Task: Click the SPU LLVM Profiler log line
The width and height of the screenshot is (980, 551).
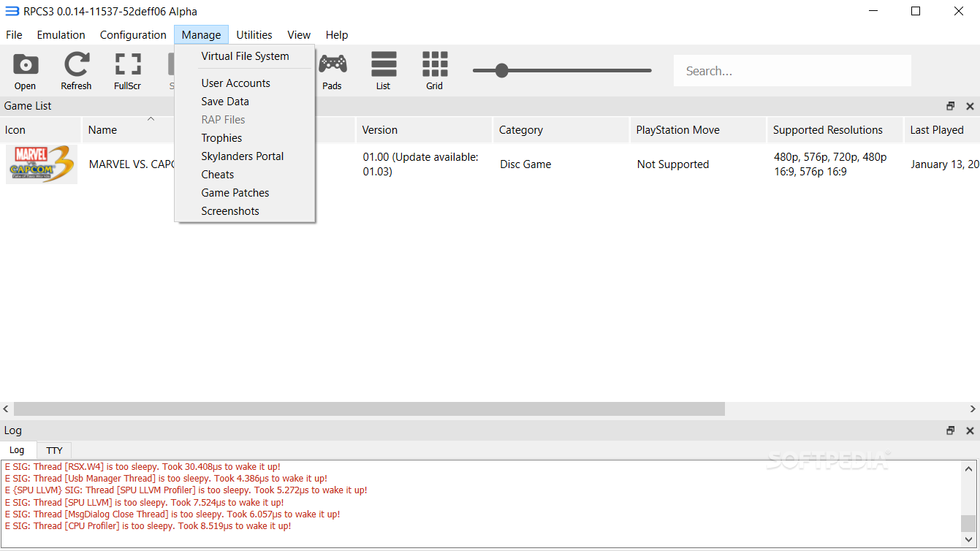Action: 186,490
